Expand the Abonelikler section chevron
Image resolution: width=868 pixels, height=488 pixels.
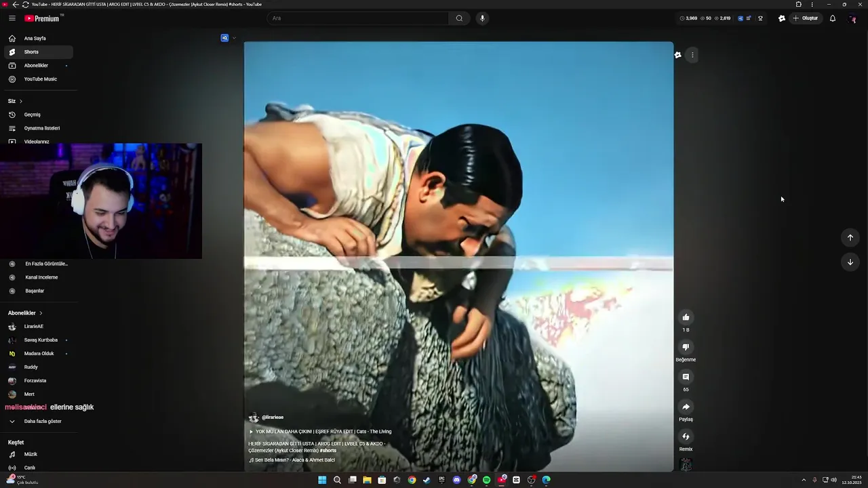pyautogui.click(x=41, y=313)
